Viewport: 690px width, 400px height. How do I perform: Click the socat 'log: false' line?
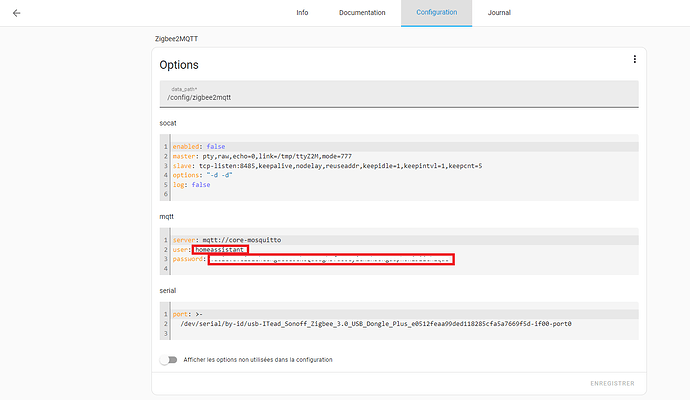(x=191, y=185)
